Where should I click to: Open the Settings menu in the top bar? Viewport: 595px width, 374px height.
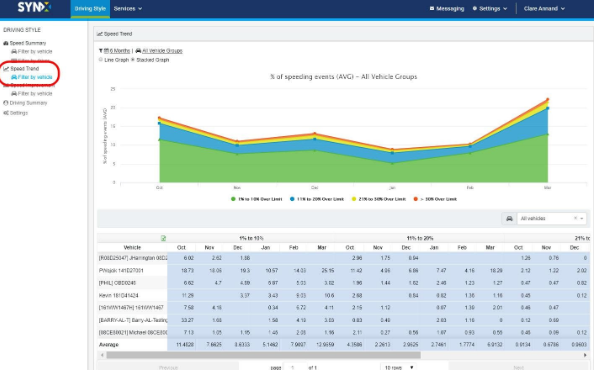(x=490, y=8)
